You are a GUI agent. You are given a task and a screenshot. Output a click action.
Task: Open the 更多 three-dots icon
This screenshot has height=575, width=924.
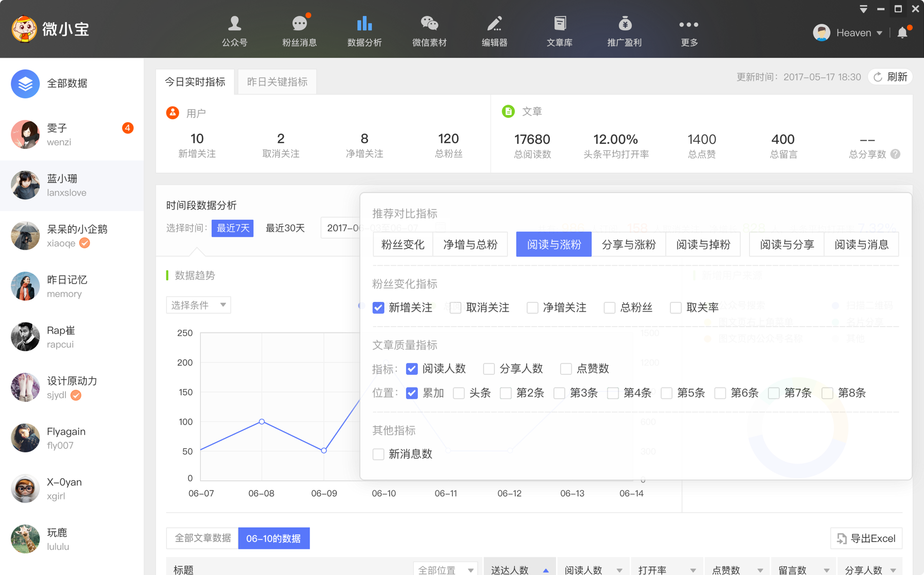click(689, 25)
